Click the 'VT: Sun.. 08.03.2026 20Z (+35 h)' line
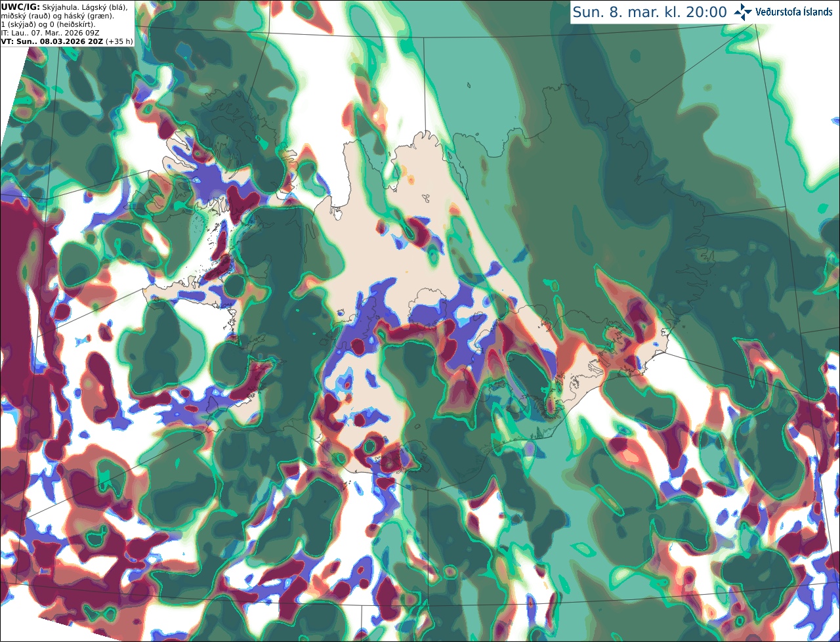Viewport: 840px width, 642px height. [x=66, y=41]
